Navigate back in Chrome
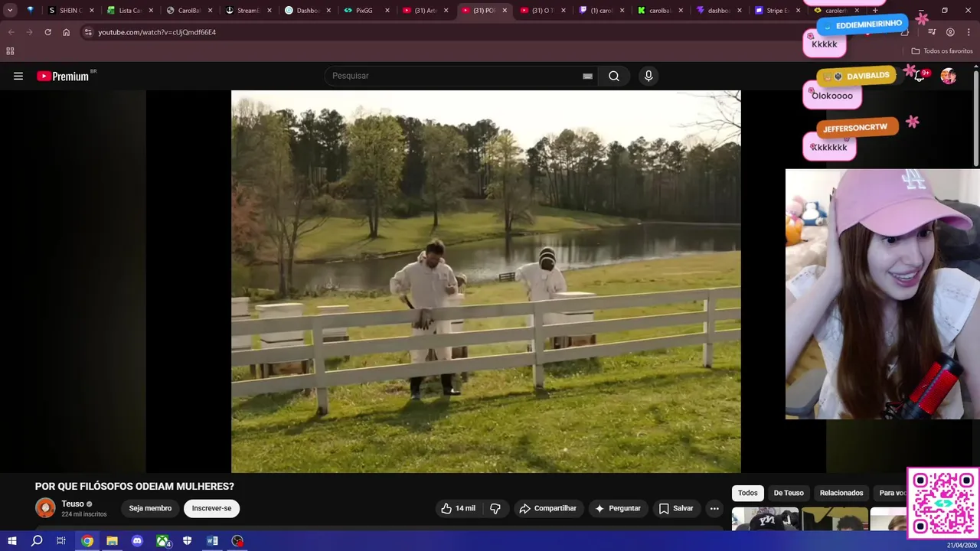 coord(11,32)
